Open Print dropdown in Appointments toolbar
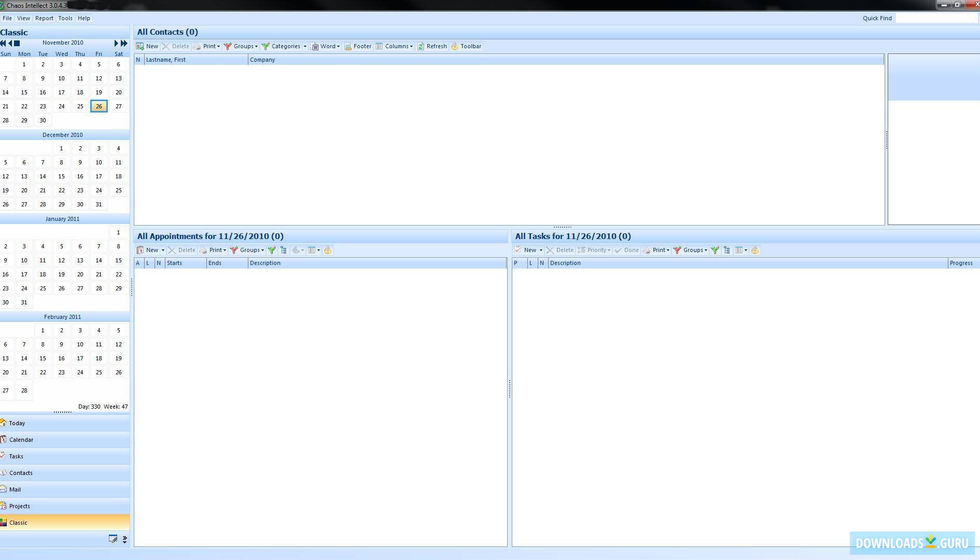The height and width of the screenshot is (560, 980). point(213,250)
